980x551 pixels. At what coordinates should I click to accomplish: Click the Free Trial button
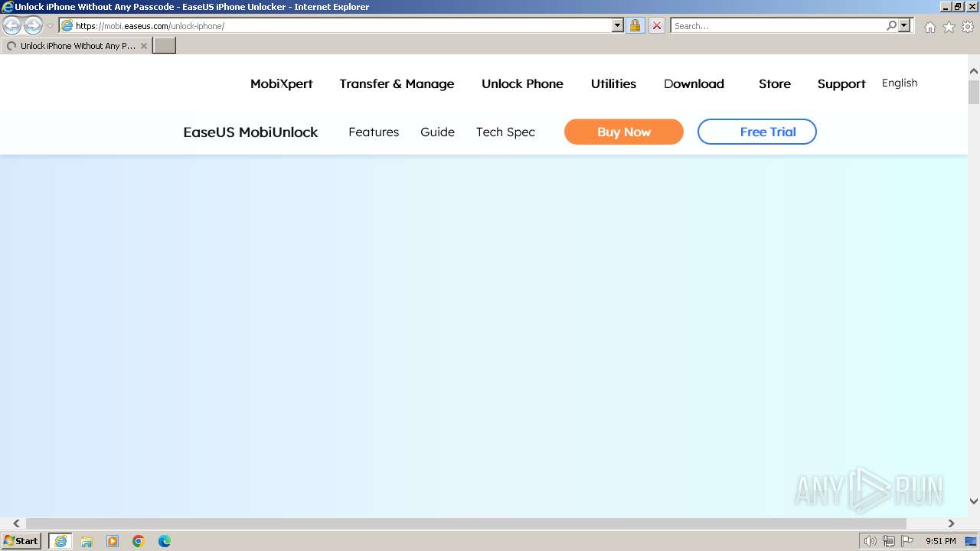tap(757, 132)
